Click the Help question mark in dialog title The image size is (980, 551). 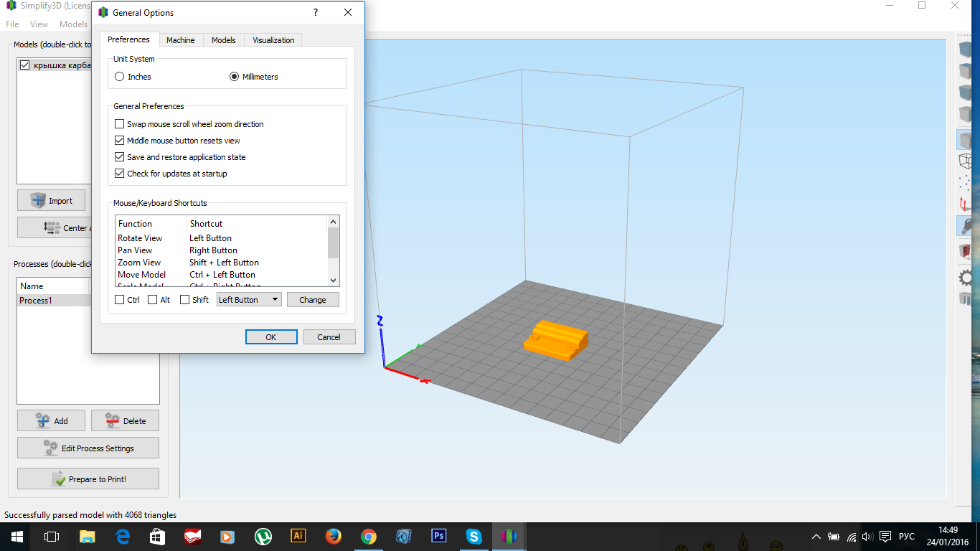(x=316, y=13)
